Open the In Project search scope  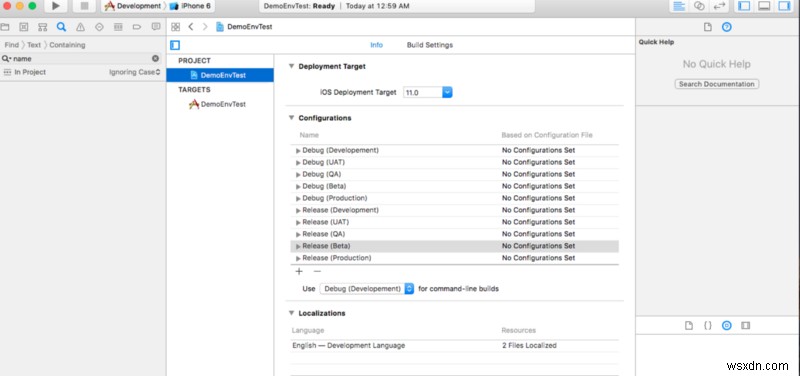24,72
